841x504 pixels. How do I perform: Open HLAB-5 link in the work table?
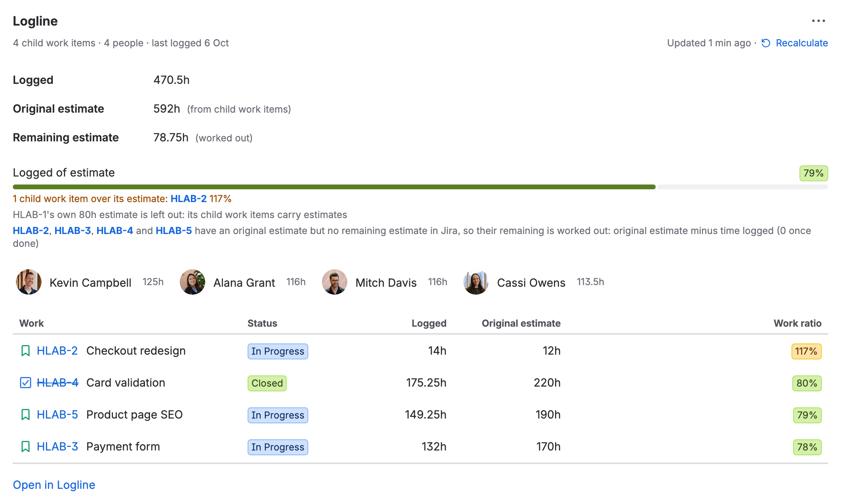click(58, 415)
